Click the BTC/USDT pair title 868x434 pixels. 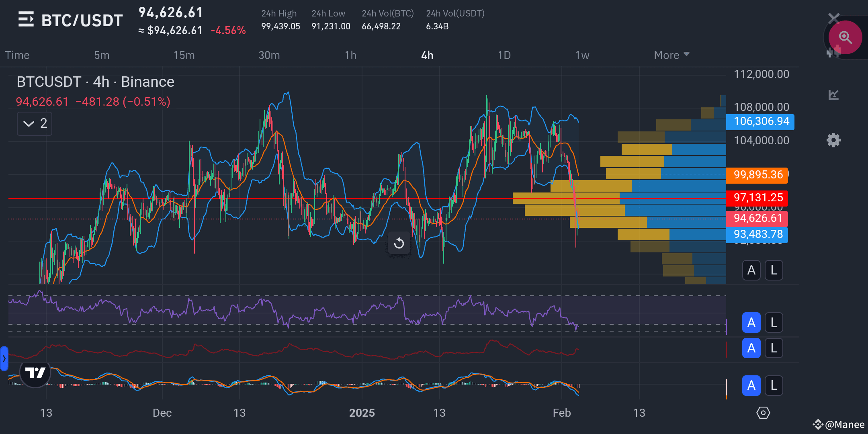click(82, 20)
